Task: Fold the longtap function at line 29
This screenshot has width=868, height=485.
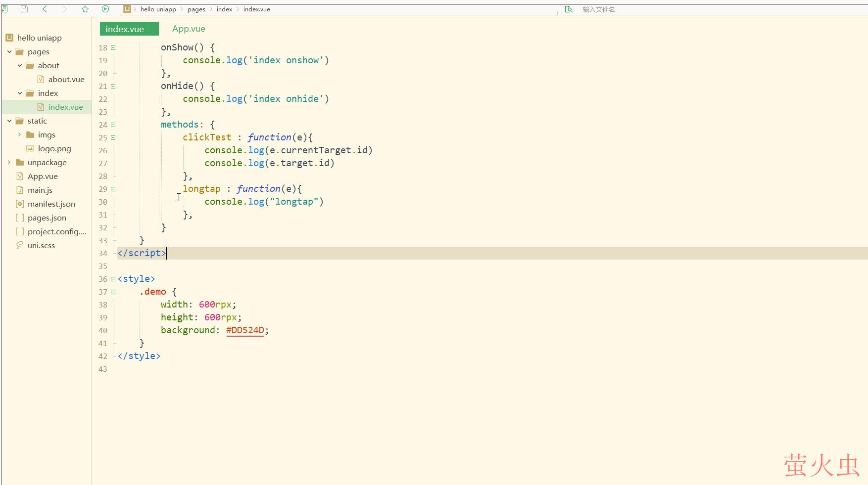Action: [x=113, y=189]
